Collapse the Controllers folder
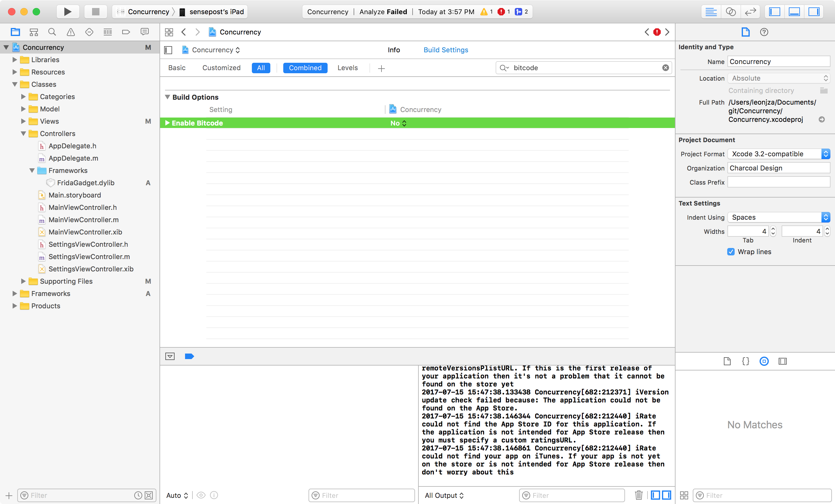 (x=23, y=134)
